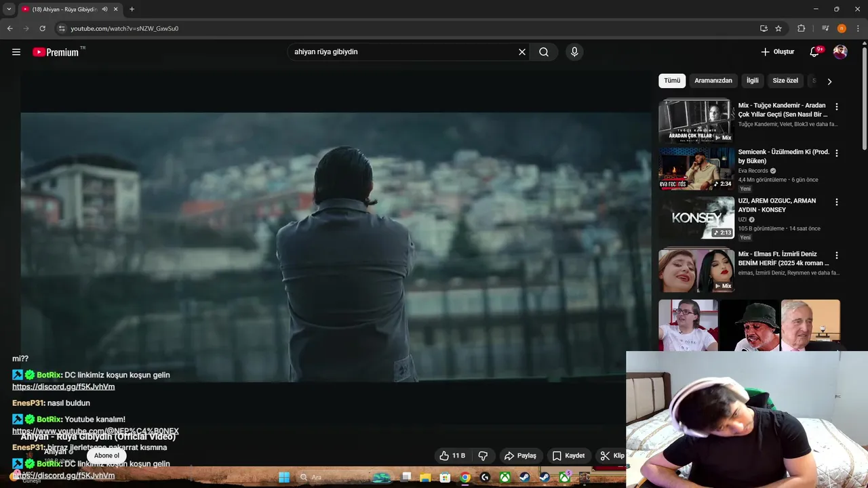The image size is (868, 488).
Task: Open the Windows Start menu
Action: (x=284, y=477)
